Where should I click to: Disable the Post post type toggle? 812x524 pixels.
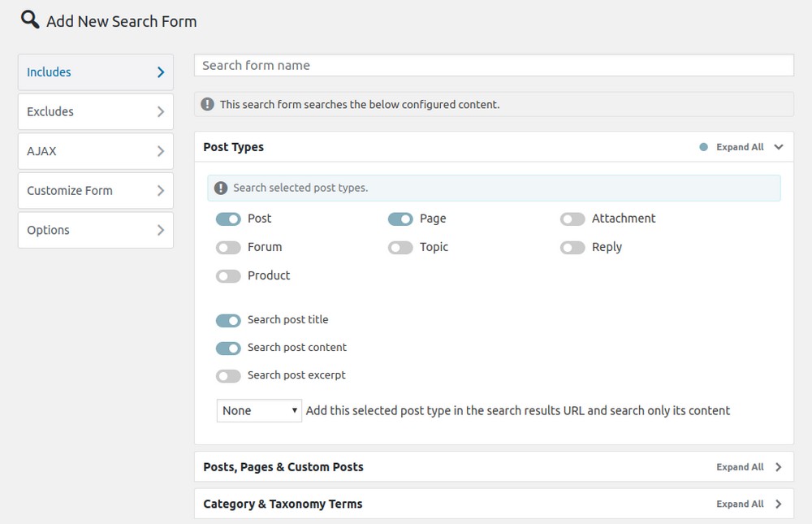(x=228, y=219)
